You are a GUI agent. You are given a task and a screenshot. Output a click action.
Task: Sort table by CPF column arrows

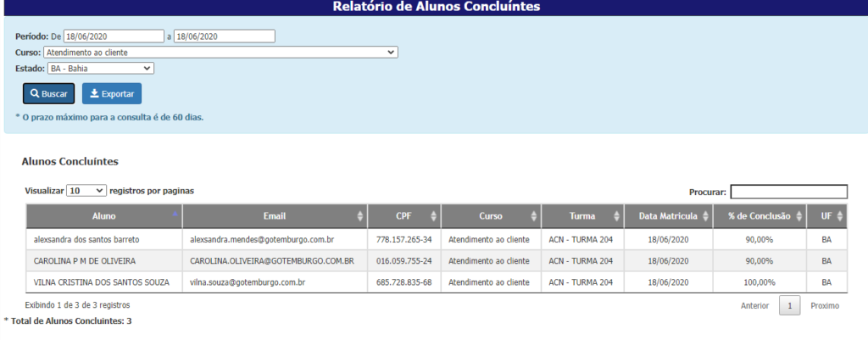click(x=434, y=216)
